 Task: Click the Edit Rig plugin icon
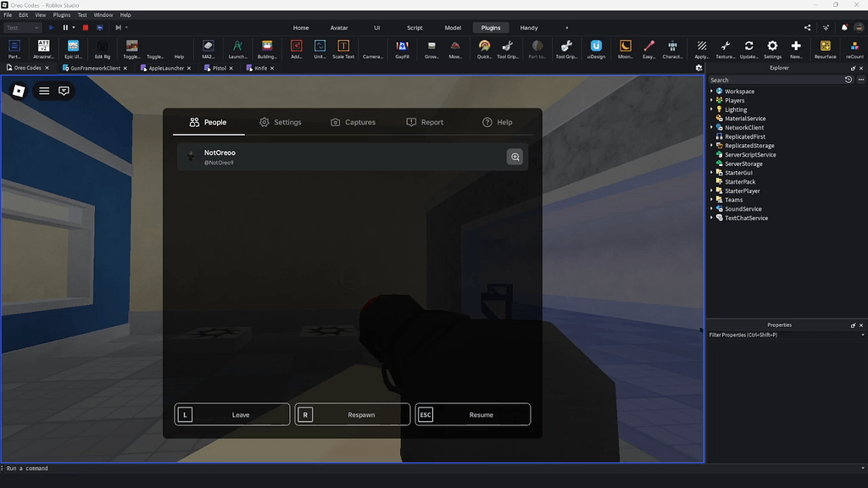(x=101, y=48)
